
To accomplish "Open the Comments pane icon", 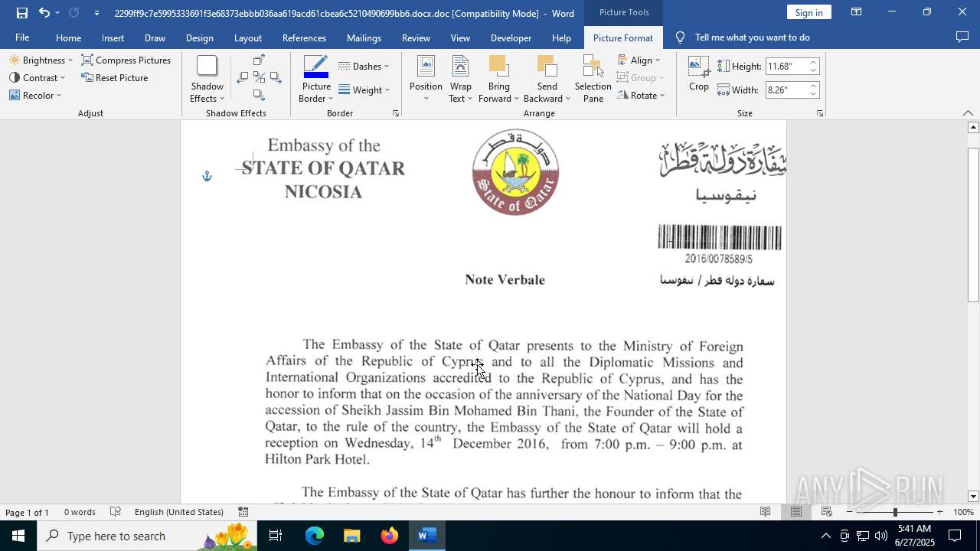I will (x=962, y=37).
